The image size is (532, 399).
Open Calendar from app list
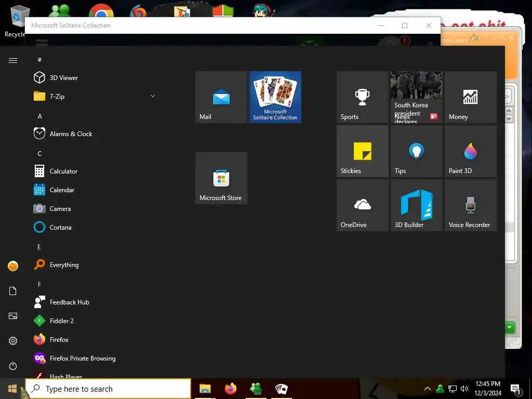click(x=95, y=190)
